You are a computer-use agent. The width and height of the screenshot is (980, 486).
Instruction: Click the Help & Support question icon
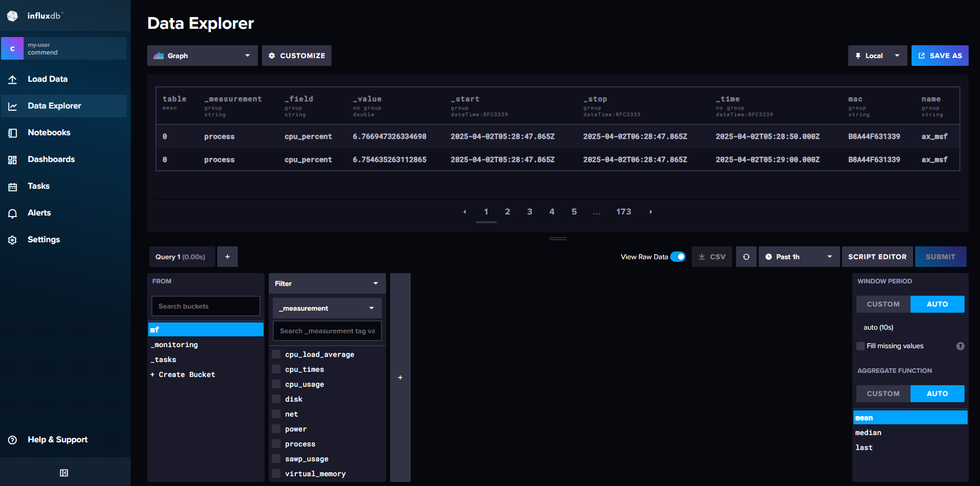[13, 440]
